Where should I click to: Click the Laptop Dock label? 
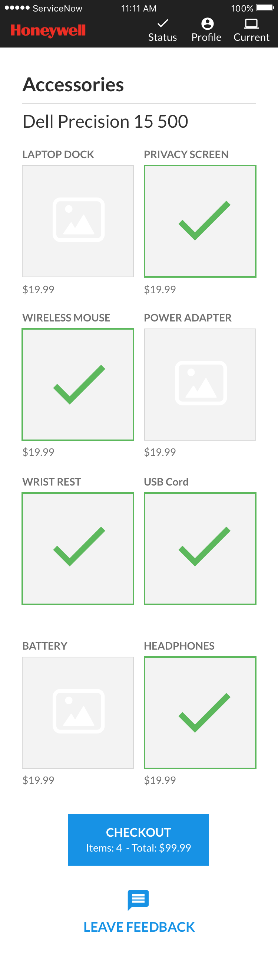pos(58,154)
